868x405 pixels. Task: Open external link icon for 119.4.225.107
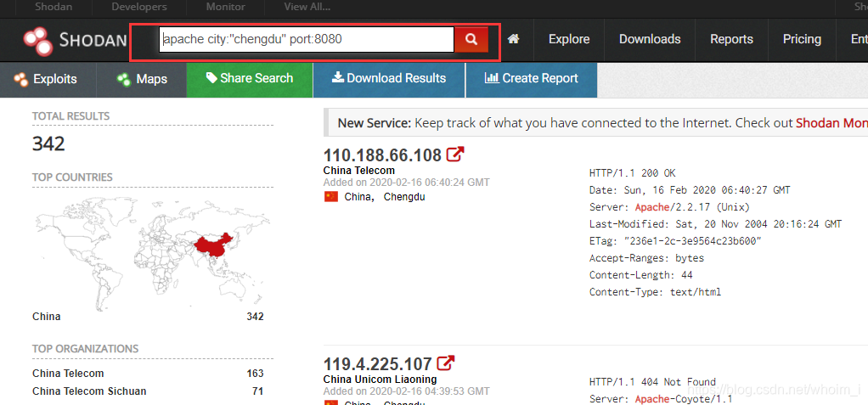(446, 363)
